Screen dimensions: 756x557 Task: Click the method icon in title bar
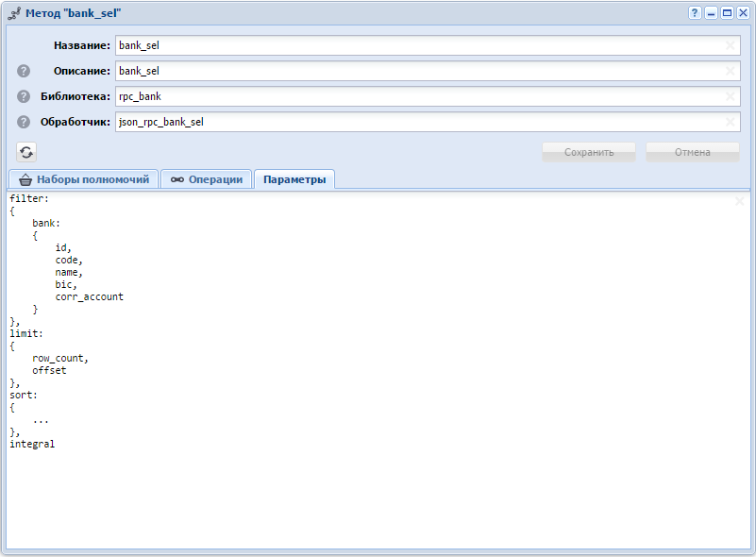14,13
